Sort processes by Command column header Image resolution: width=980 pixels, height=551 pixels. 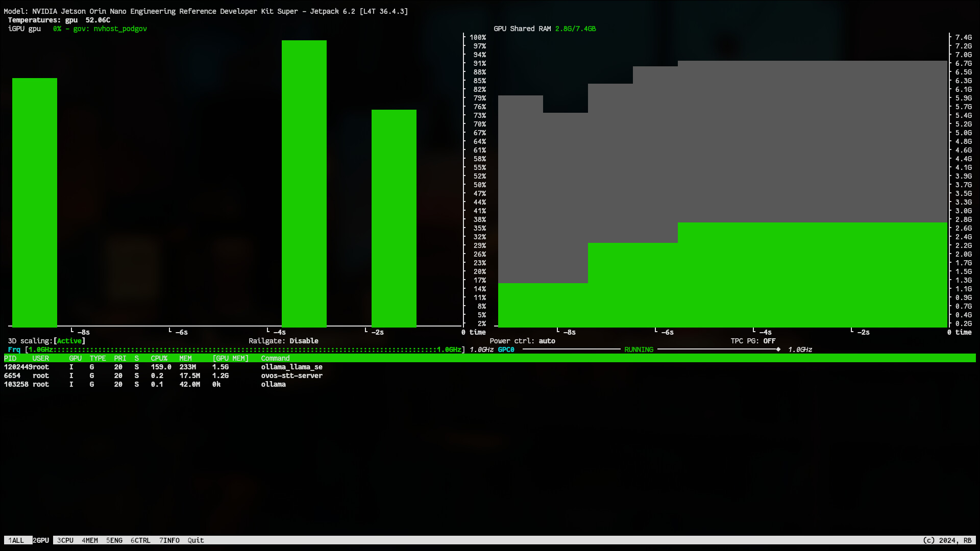click(x=275, y=358)
